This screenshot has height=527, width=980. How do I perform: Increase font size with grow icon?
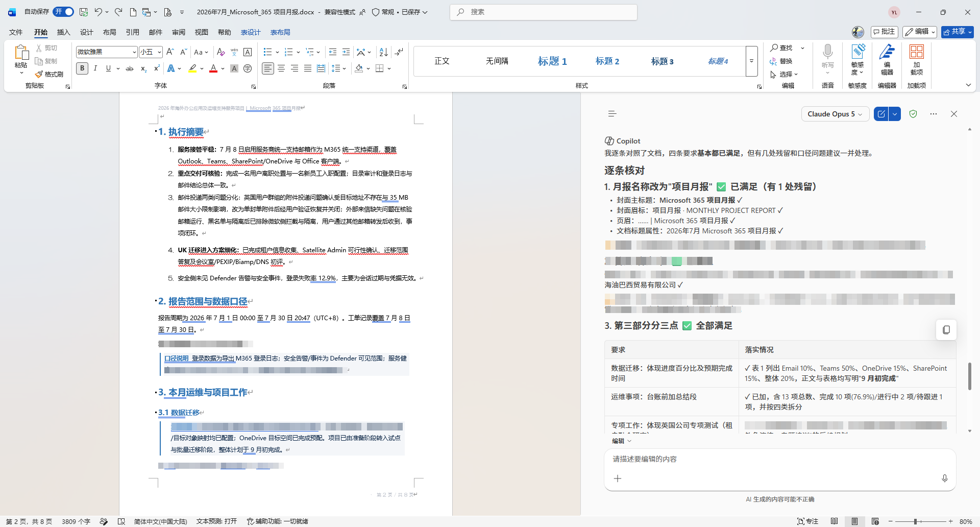pyautogui.click(x=170, y=52)
